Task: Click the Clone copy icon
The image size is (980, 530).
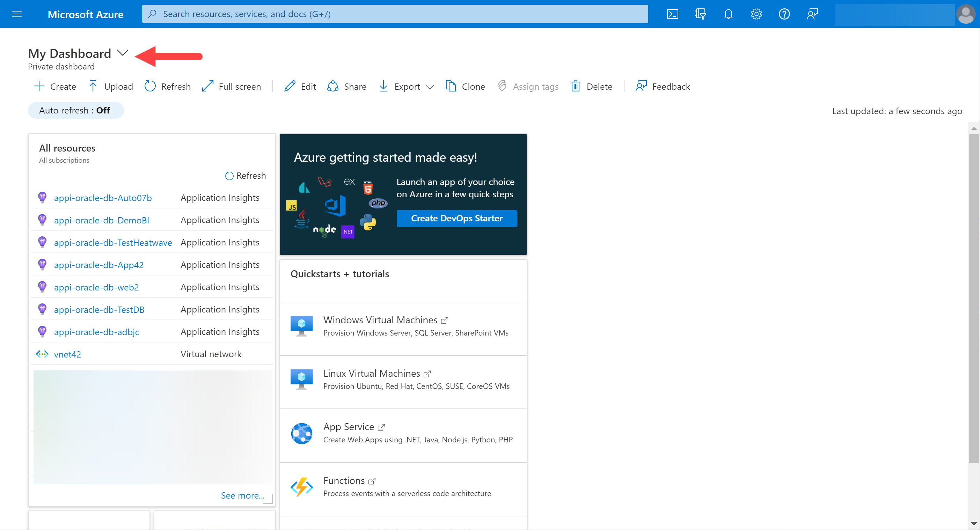Action: (451, 86)
